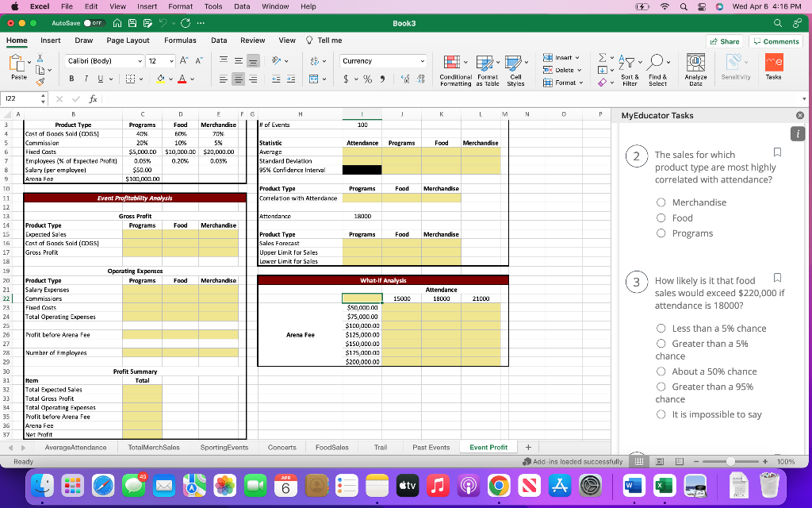Click the AutoSum icon

pos(604,56)
